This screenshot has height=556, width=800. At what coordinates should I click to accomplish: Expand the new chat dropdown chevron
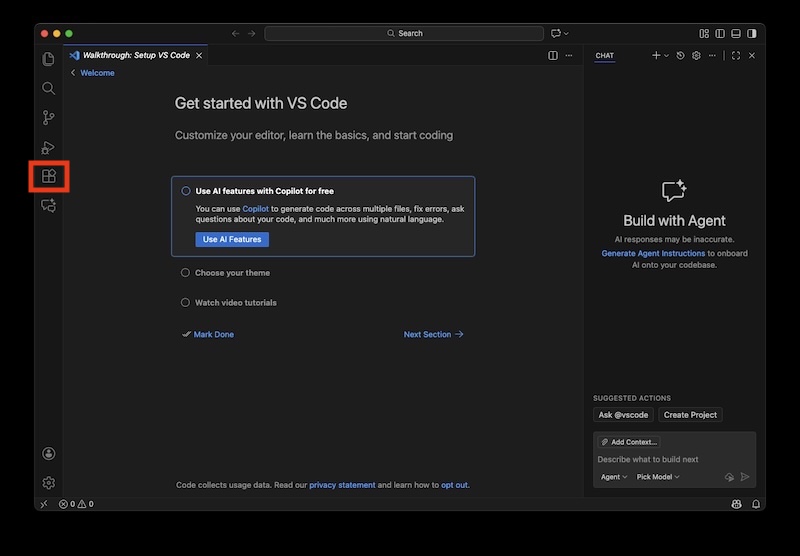pyautogui.click(x=666, y=56)
